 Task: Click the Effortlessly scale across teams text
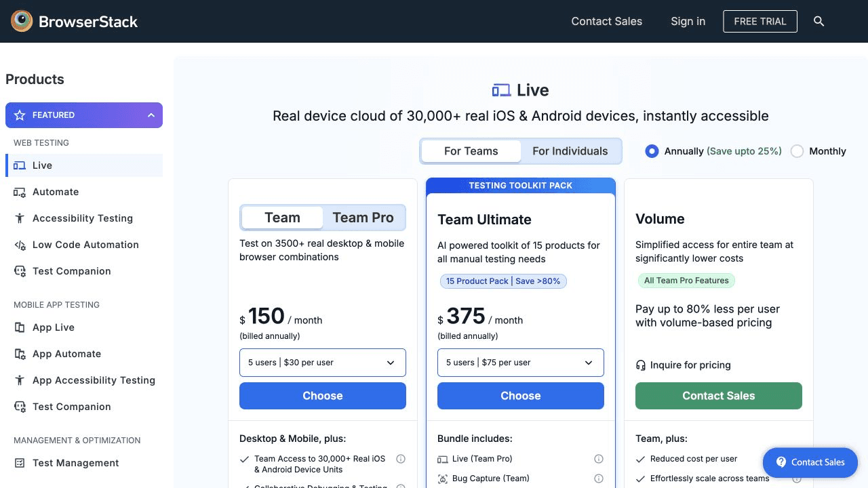[x=710, y=479]
